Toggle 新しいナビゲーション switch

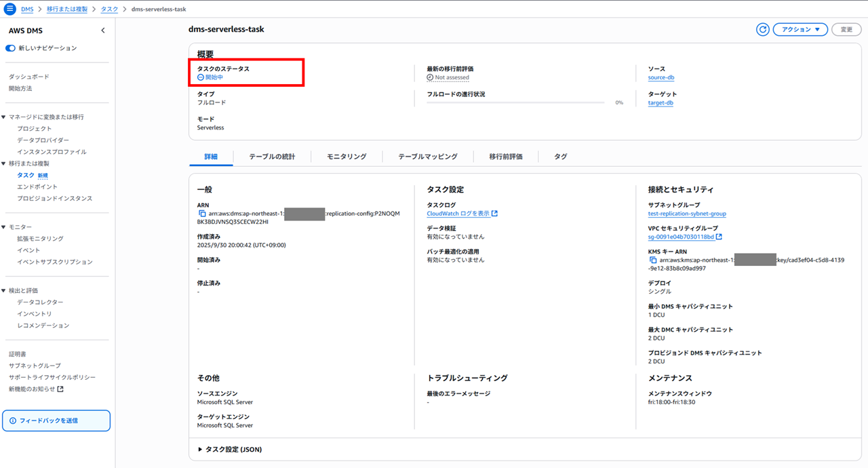tap(11, 48)
